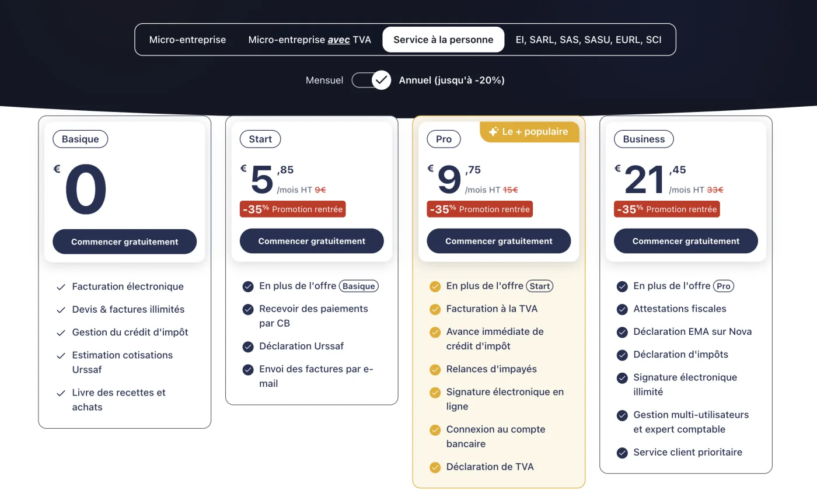Click the sparkle icon in Le + populaire badge
Viewport: 817px width, 504px height.
493,132
